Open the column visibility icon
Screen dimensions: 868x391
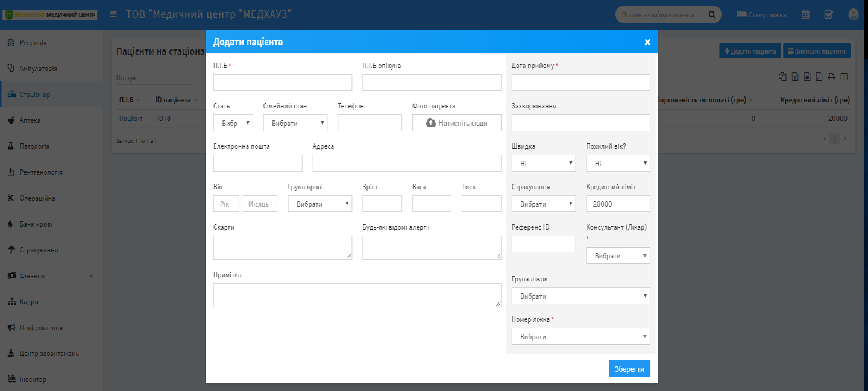pos(844,77)
